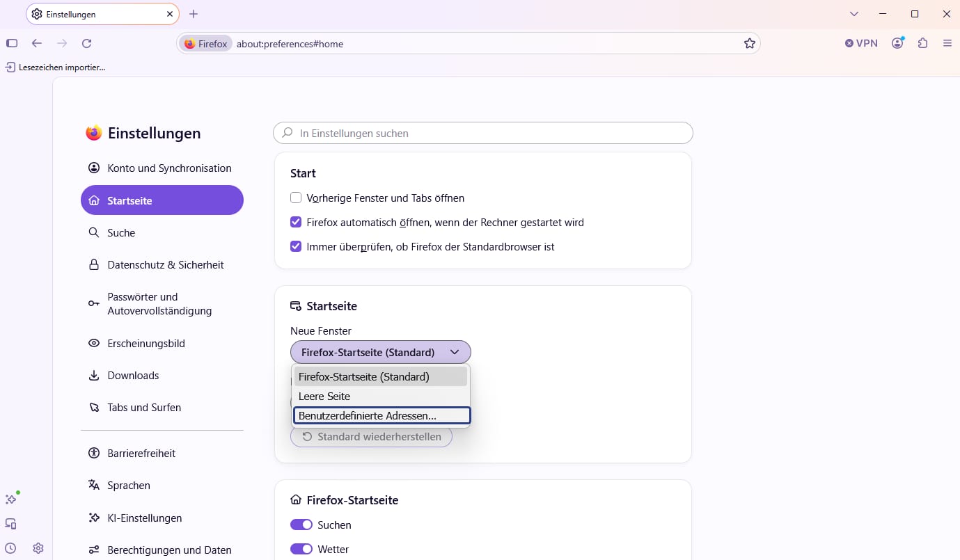Reload the current page

coord(87,43)
